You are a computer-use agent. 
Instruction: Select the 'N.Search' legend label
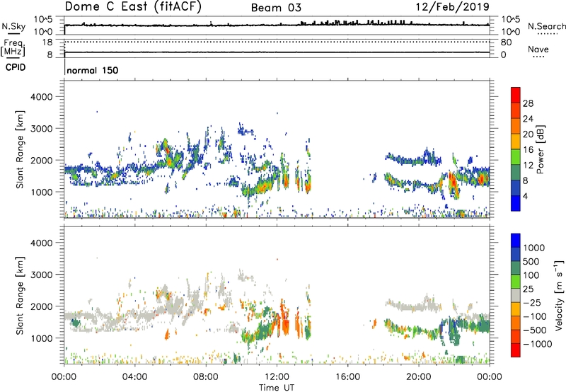(546, 26)
